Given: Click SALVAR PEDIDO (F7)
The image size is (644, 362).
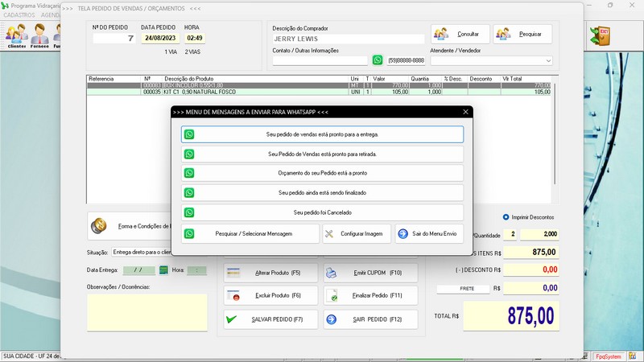Looking at the screenshot, I should [270, 319].
